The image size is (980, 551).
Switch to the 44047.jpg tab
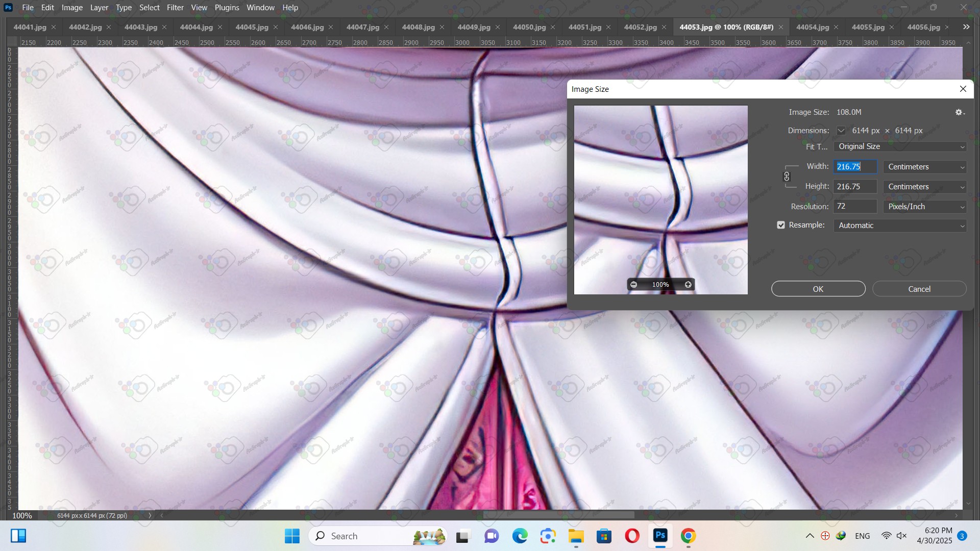(362, 27)
